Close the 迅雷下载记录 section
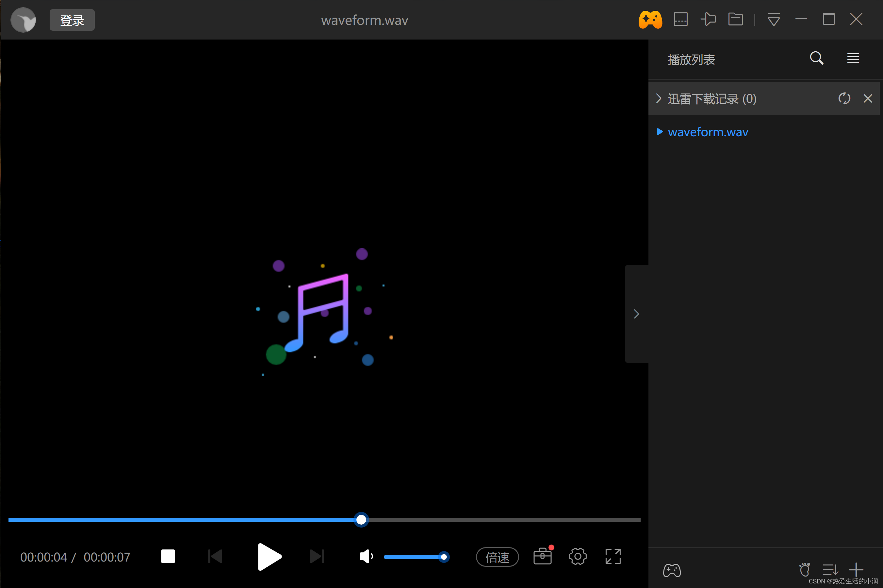 tap(868, 99)
